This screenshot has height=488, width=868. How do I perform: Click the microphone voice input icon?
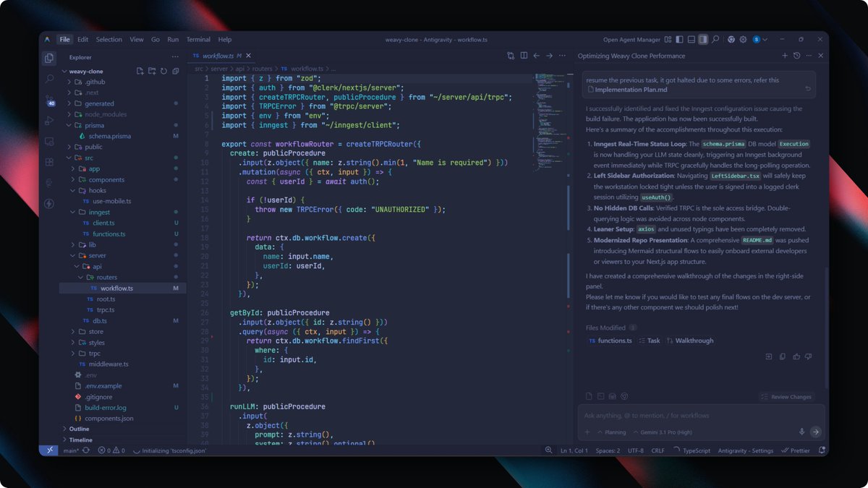801,432
